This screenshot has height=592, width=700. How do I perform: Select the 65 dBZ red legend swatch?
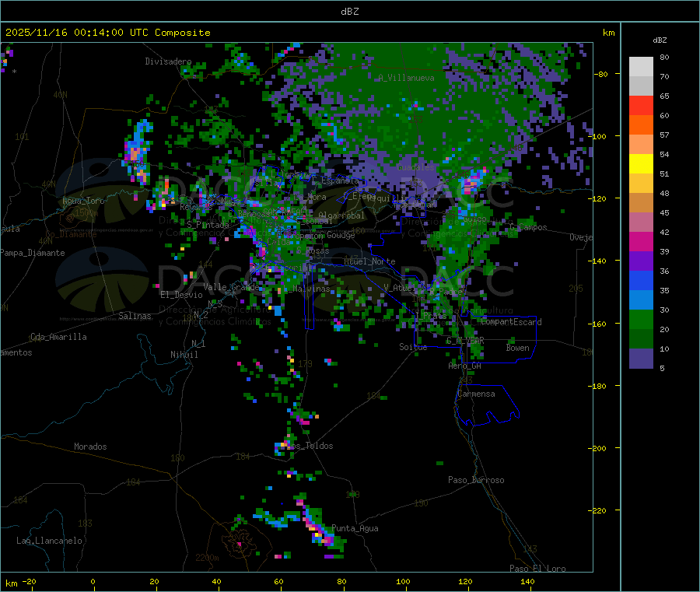click(x=641, y=105)
